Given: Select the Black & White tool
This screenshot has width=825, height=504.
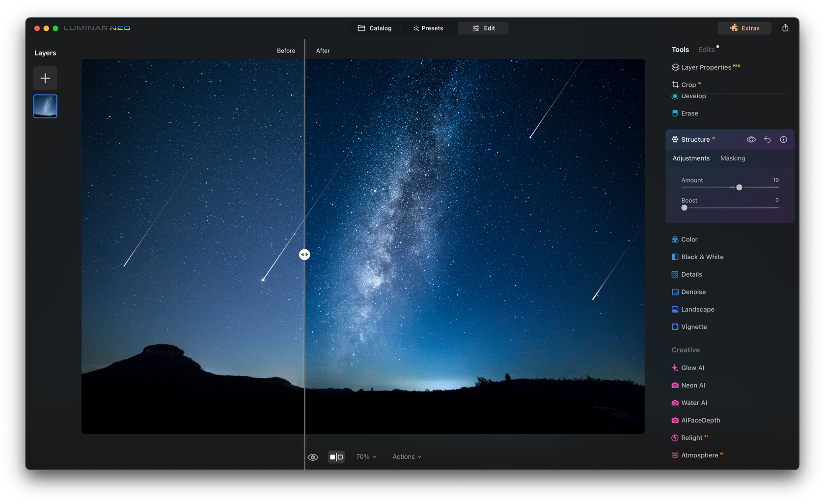Looking at the screenshot, I should coord(702,257).
